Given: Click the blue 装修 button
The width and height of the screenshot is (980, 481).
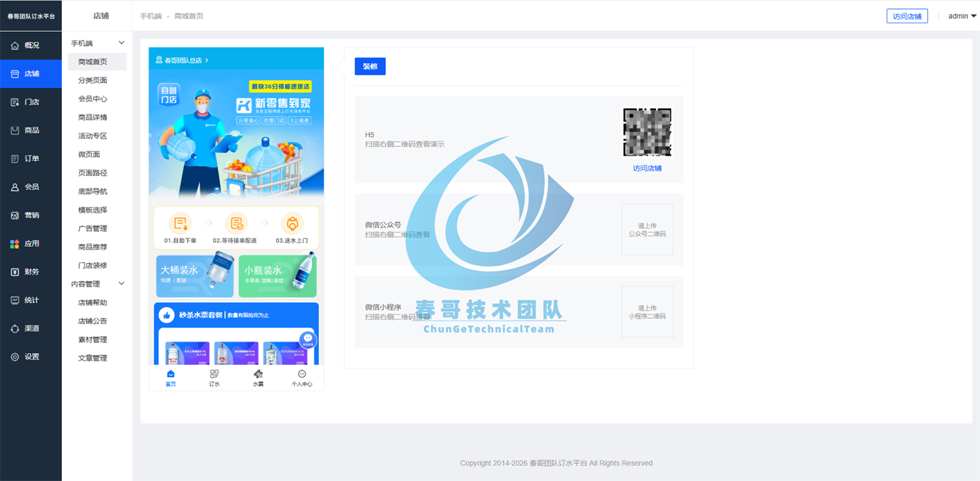Looking at the screenshot, I should click(x=370, y=66).
